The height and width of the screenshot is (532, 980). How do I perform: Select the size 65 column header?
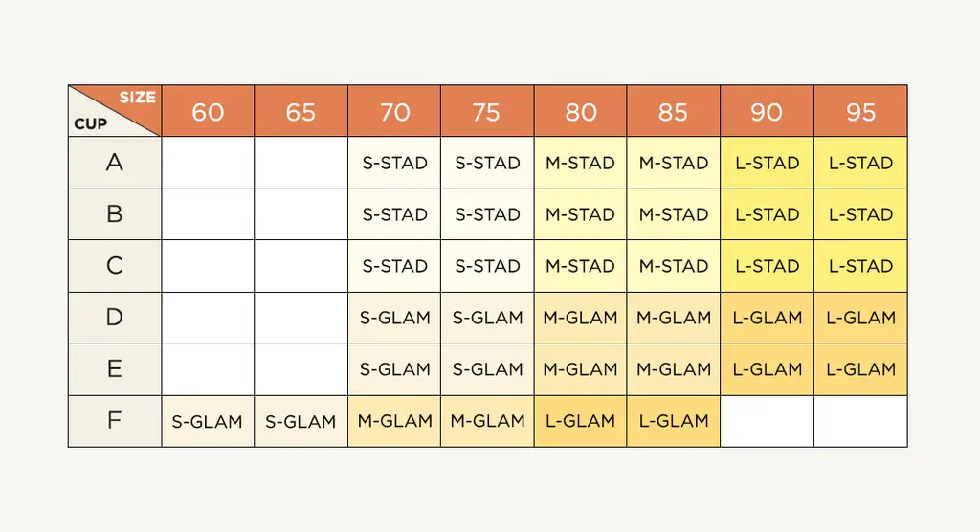tap(301, 111)
